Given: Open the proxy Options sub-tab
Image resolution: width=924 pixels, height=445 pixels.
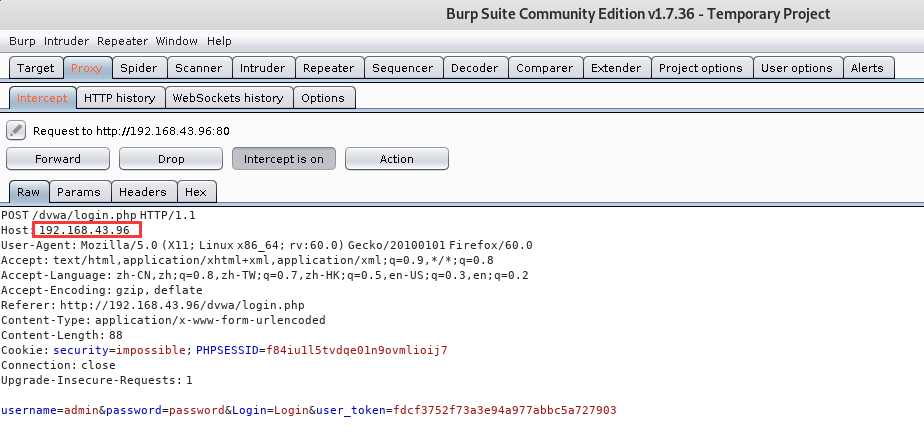Looking at the screenshot, I should tap(323, 98).
